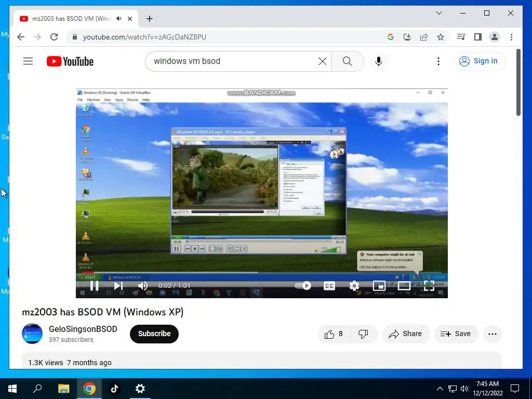Click the YouTube search magnifier button
Screen dimensions: 532x399
click(348, 61)
